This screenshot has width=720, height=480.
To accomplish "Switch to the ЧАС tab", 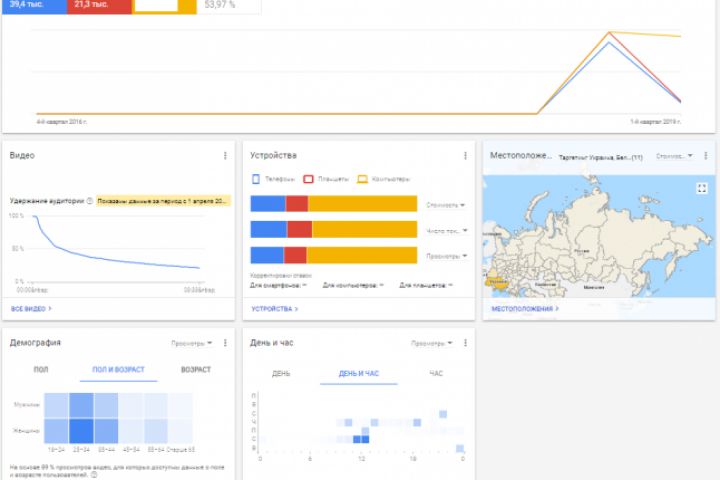I will [436, 373].
